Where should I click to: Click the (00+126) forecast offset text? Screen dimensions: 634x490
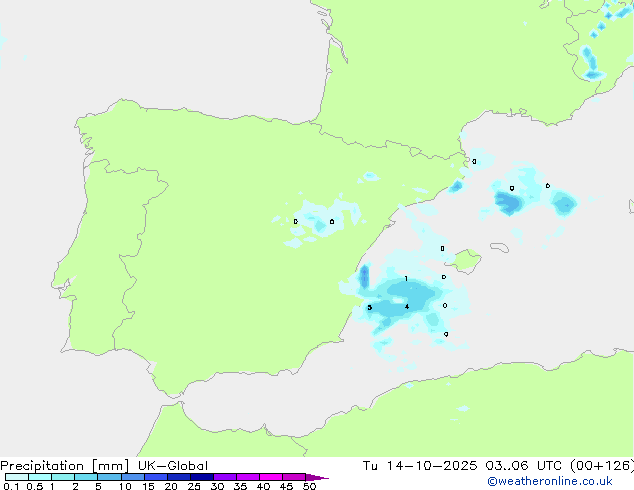598,466
